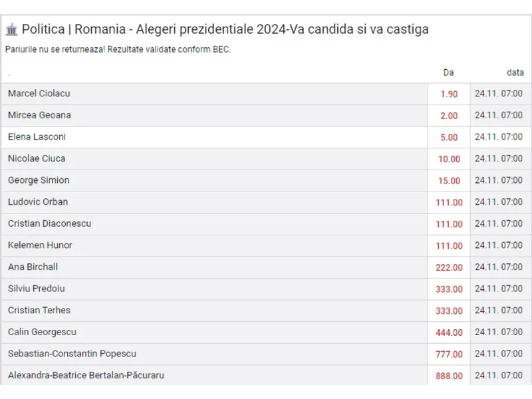Pick Kelemen Hunor odds 111.00

click(x=449, y=246)
